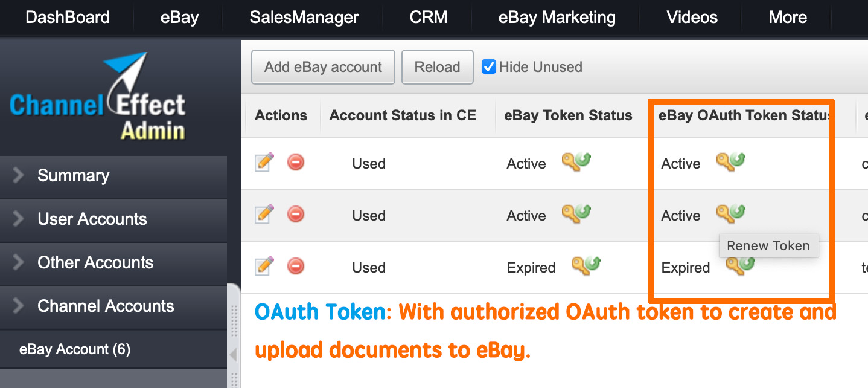This screenshot has width=868, height=388.
Task: Open the SalesManager top menu
Action: coord(304,17)
